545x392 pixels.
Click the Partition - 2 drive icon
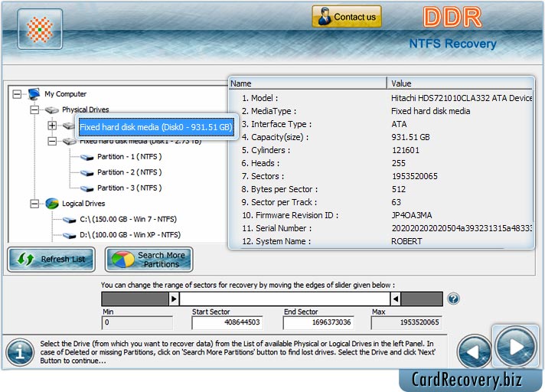(87, 173)
